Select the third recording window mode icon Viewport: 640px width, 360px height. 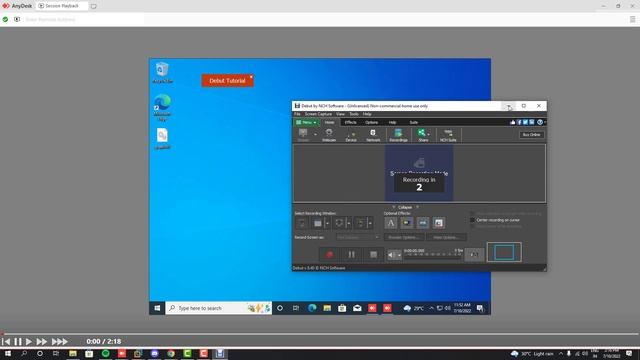click(x=339, y=223)
